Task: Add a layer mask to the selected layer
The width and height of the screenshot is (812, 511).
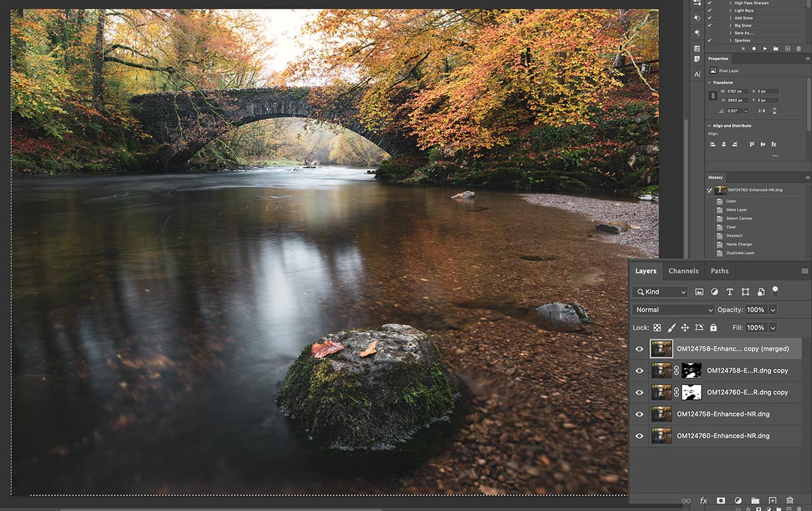Action: (x=720, y=501)
